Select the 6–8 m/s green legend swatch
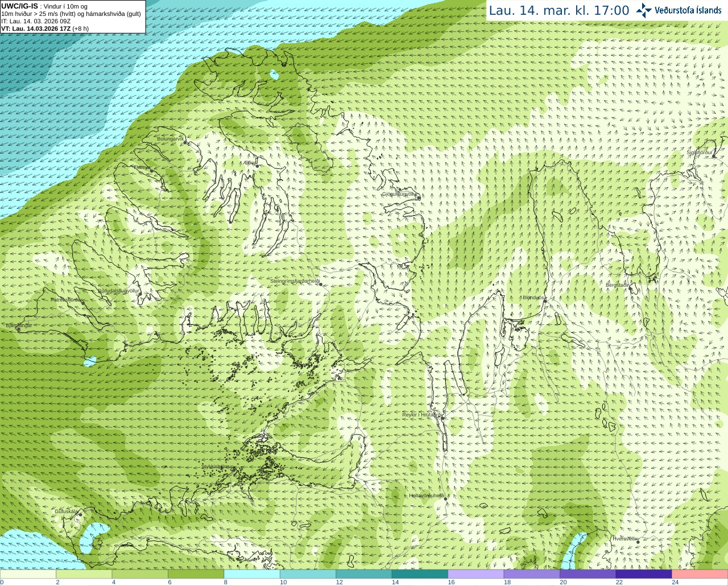728x586 pixels. [196, 574]
